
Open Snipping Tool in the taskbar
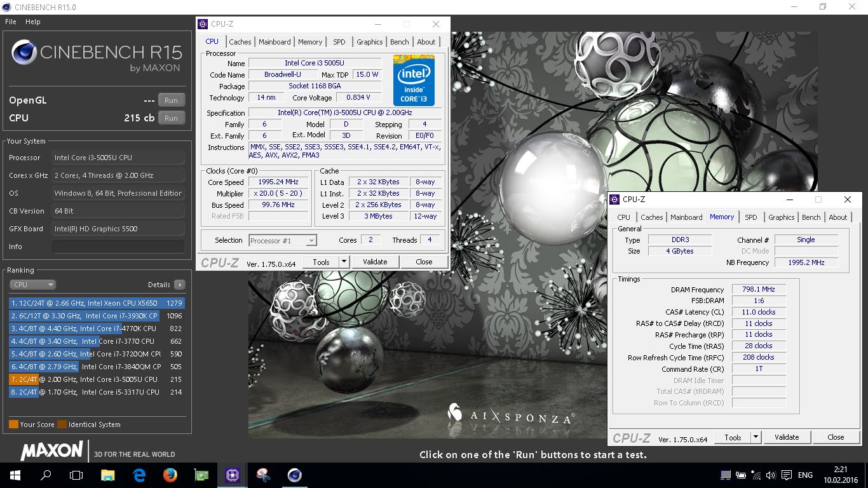263,475
